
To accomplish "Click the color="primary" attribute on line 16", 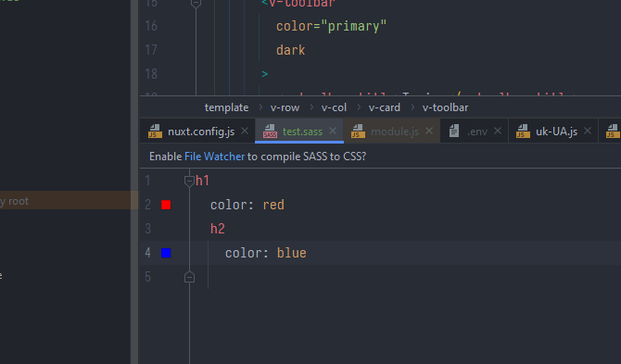I will tap(331, 26).
